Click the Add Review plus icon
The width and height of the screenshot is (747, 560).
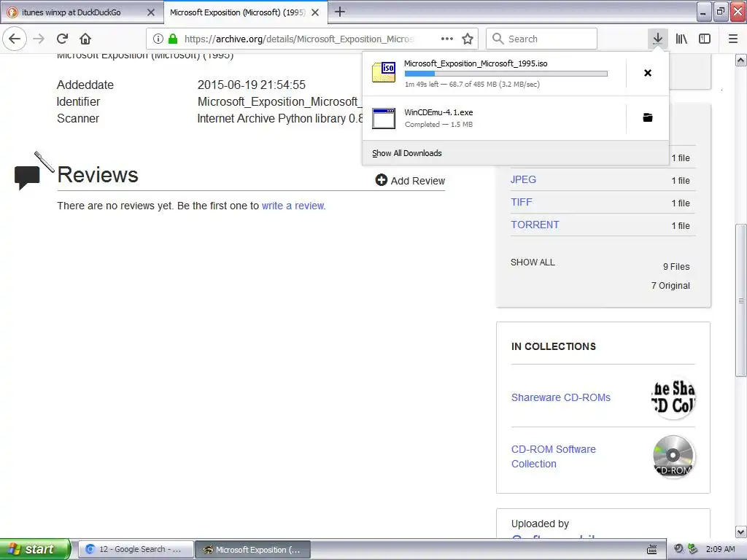(x=381, y=180)
